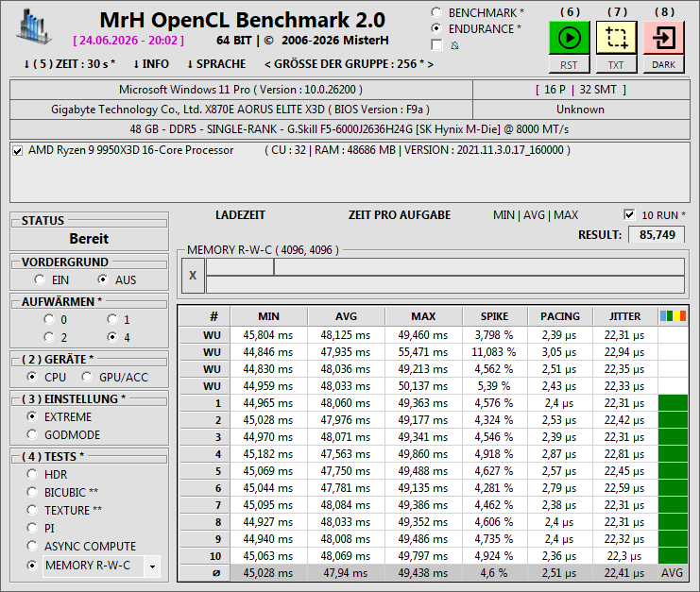Select the ENDURANCE mode radio button
Viewport: 700px width, 592px height.
436,28
